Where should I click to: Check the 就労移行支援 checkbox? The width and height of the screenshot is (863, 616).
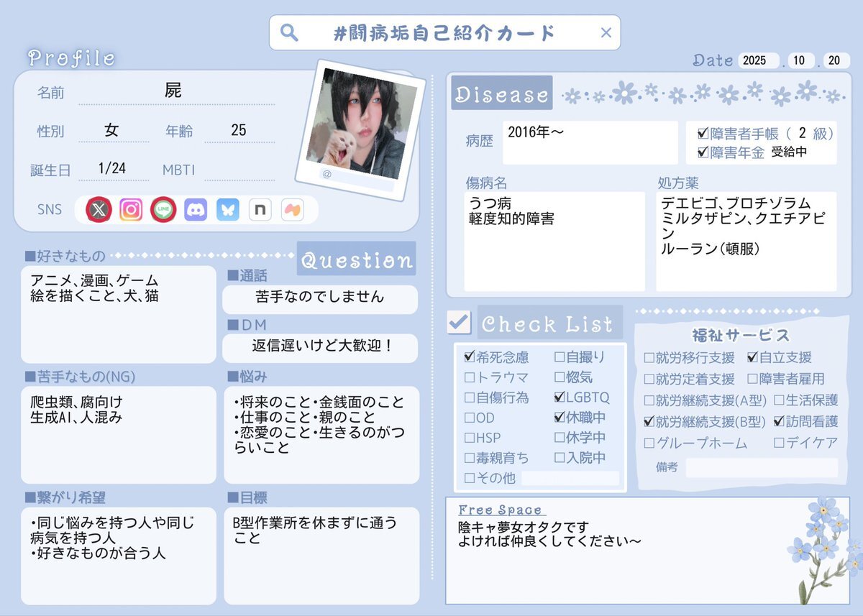[x=649, y=357]
